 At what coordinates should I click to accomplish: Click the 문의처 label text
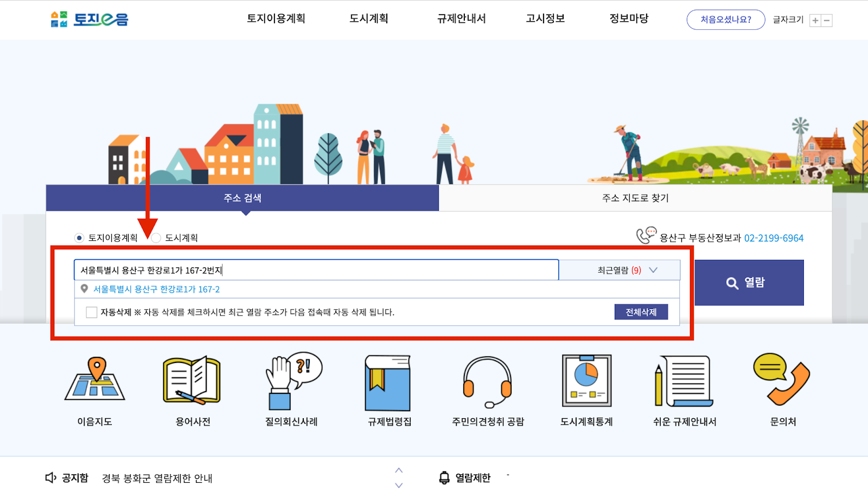click(783, 421)
